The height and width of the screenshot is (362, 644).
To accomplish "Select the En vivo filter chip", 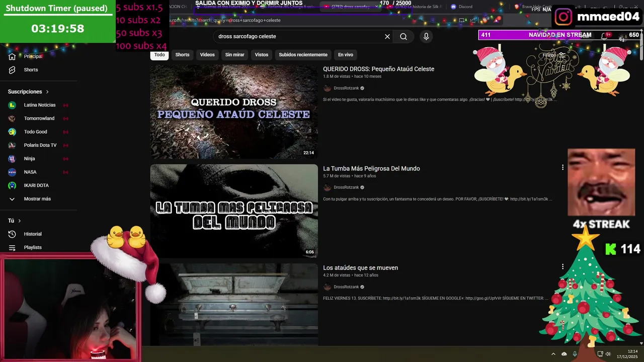I will click(x=345, y=55).
